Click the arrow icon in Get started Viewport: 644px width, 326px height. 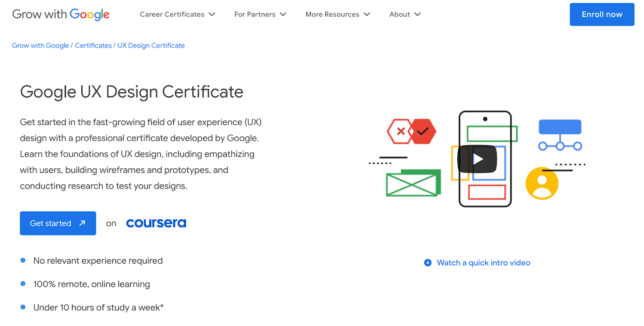[x=83, y=223]
